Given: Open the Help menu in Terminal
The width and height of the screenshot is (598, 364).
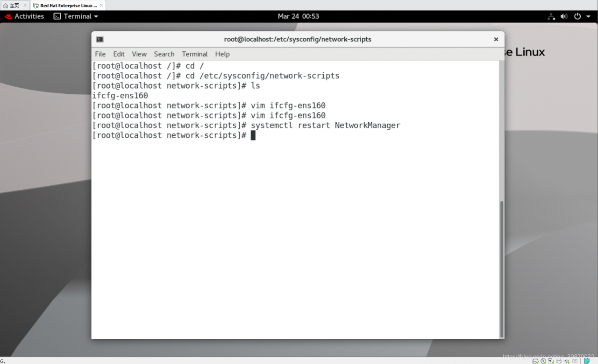Looking at the screenshot, I should (x=222, y=54).
